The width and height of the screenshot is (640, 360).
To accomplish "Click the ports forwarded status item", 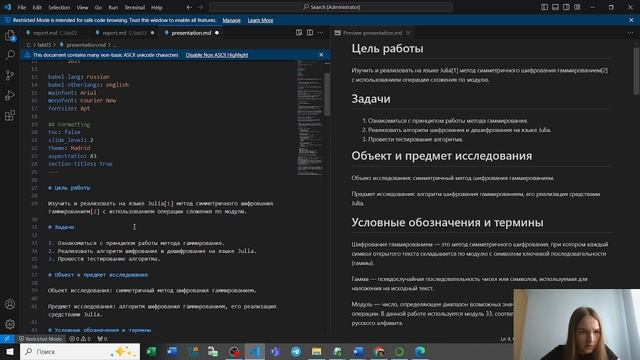I will click(x=102, y=339).
